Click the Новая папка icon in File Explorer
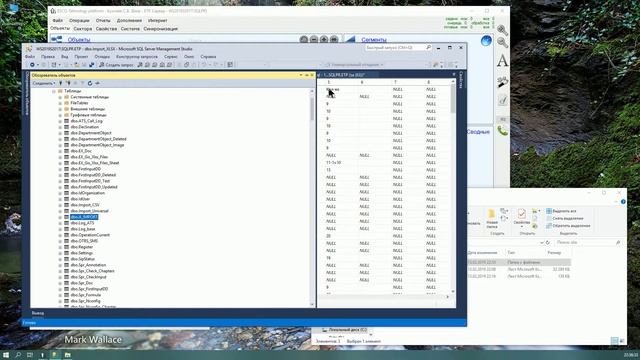 coord(492,213)
